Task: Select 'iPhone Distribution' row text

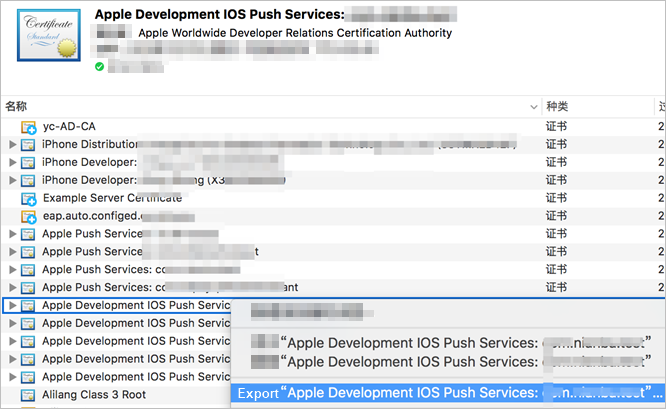Action: click(x=90, y=144)
